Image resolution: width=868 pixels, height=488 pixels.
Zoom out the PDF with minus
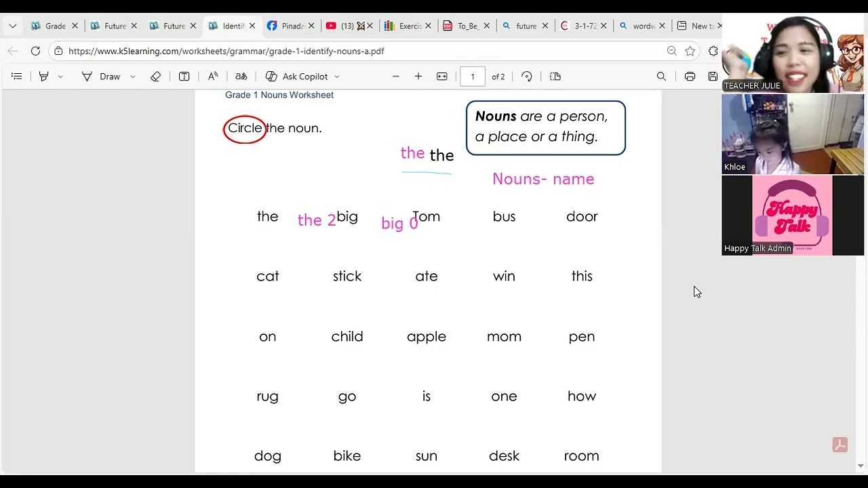pyautogui.click(x=396, y=77)
